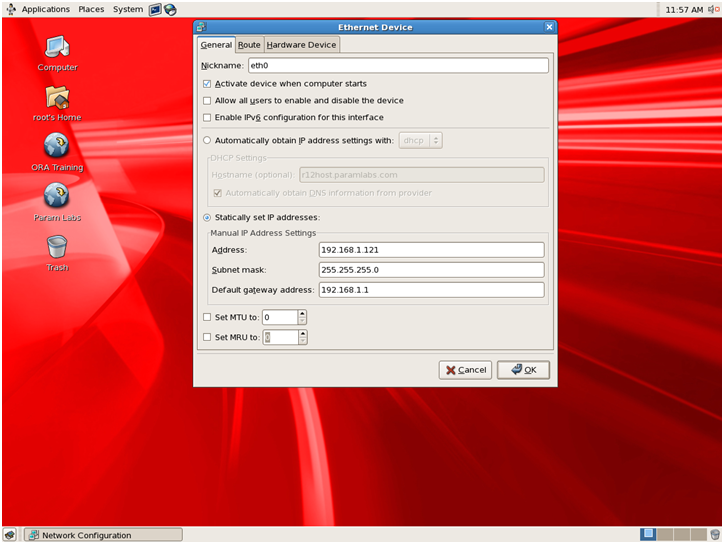
Task: Toggle Activate device when computer starts
Action: click(207, 84)
